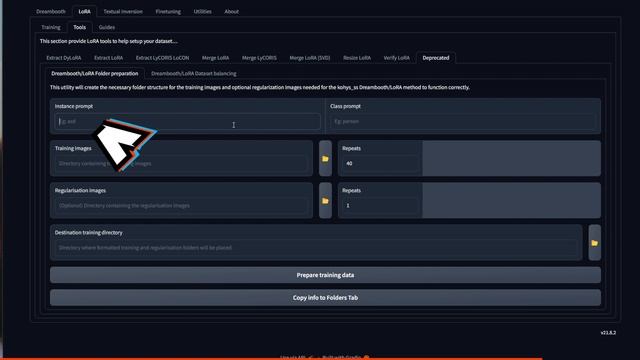
Task: Browse for Destination training directory folder
Action: click(x=594, y=242)
